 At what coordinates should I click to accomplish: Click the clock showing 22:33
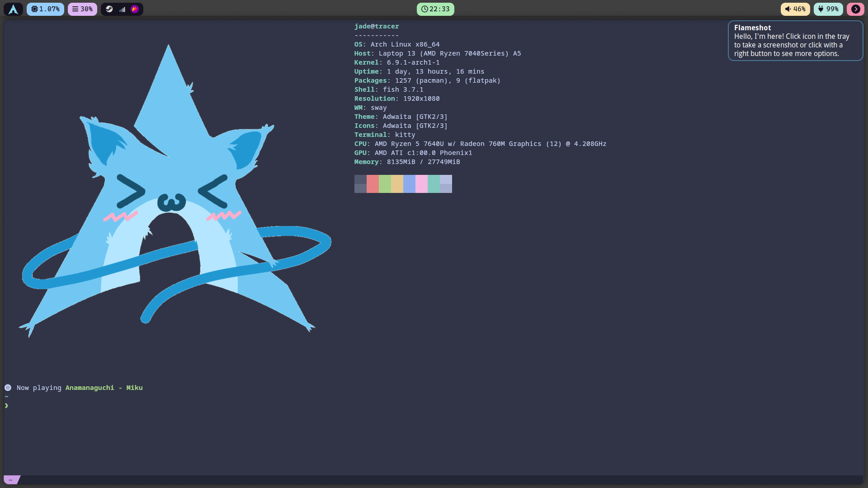[435, 9]
